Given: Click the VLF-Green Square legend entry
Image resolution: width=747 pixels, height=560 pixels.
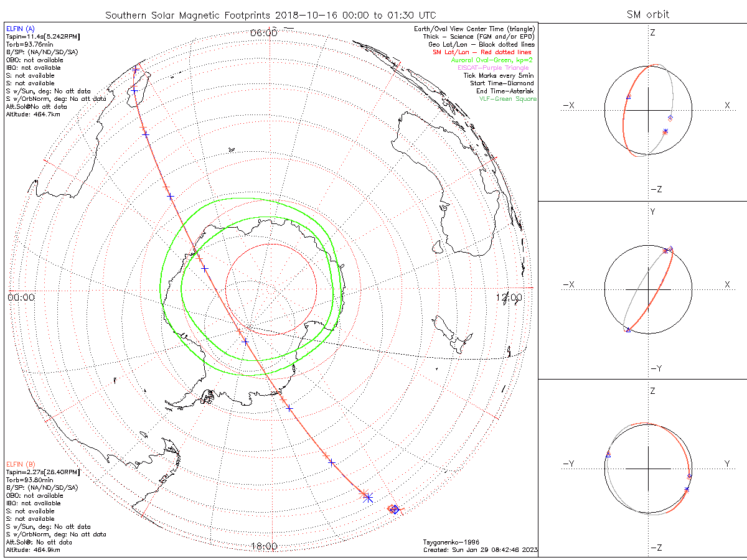Looking at the screenshot, I should pos(507,99).
